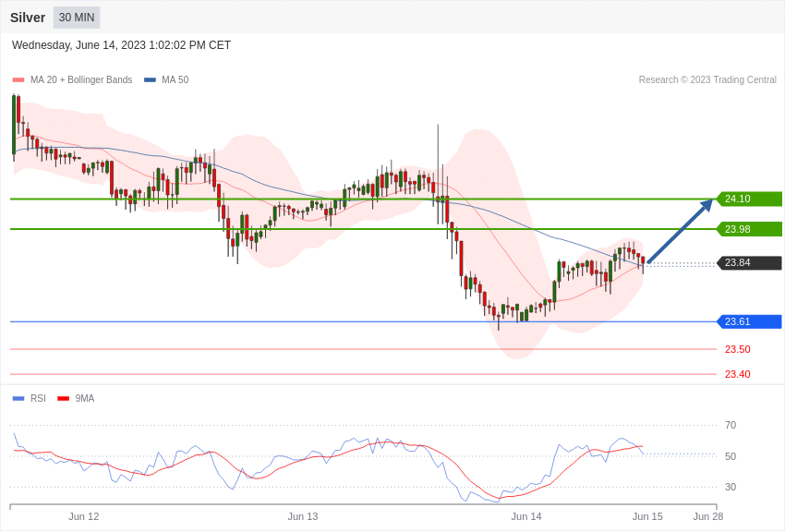The height and width of the screenshot is (532, 785).
Task: Click the 23.50 red support label
Action: [x=738, y=349]
